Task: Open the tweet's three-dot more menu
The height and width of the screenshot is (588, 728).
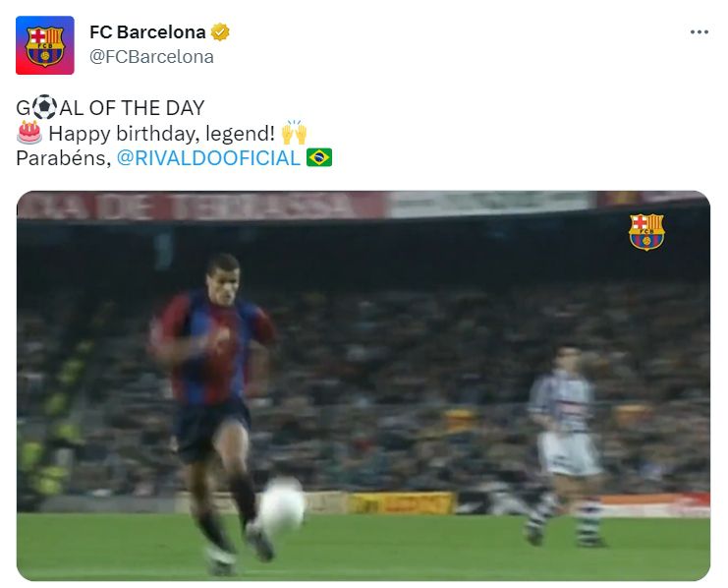Action: pyautogui.click(x=699, y=32)
